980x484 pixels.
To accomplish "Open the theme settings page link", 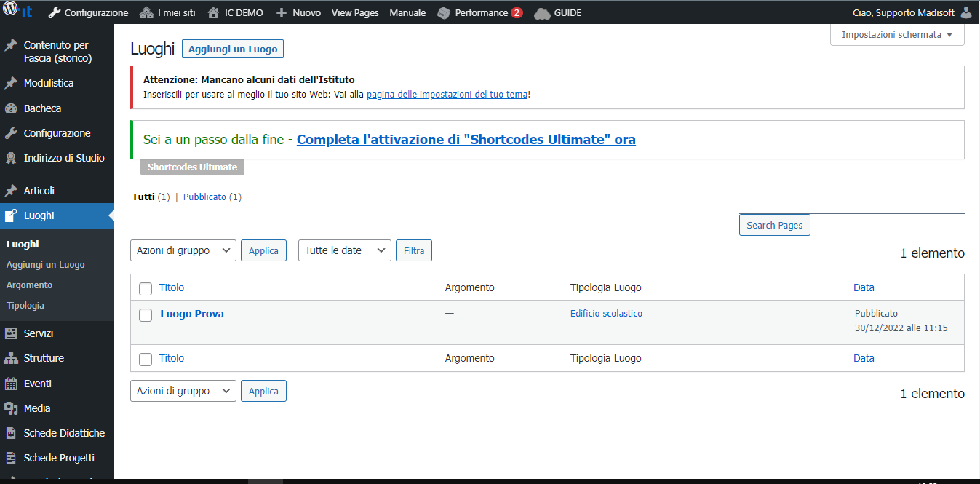I will [447, 95].
